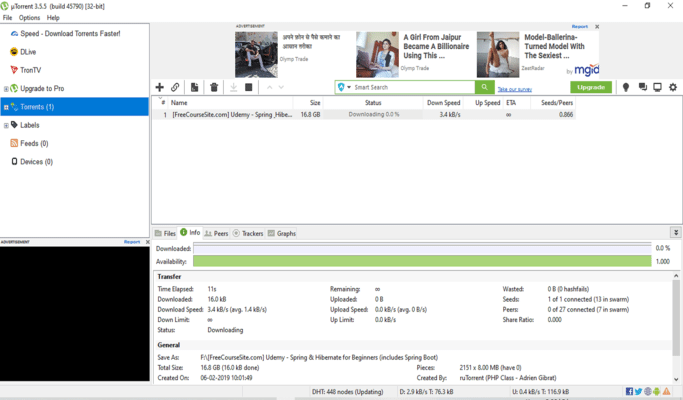Switch to the Peers tab
Viewport: 683px width, 400px height.
[216, 233]
